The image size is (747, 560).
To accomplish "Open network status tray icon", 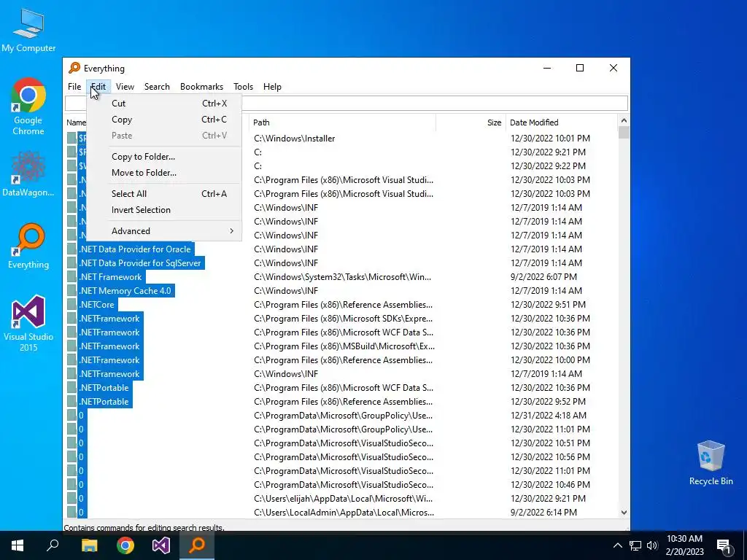I will [635, 545].
